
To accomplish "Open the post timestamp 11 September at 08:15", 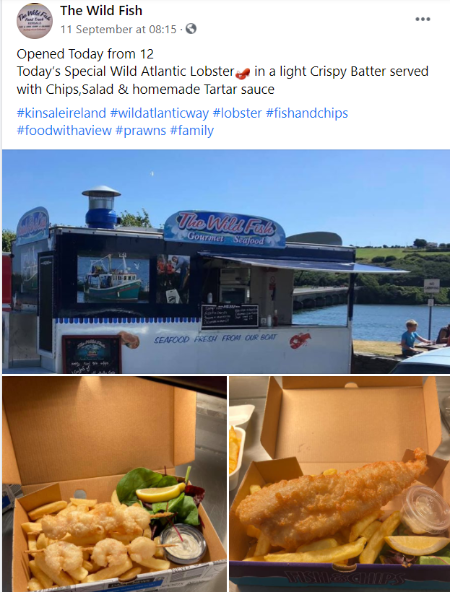I will pos(119,29).
